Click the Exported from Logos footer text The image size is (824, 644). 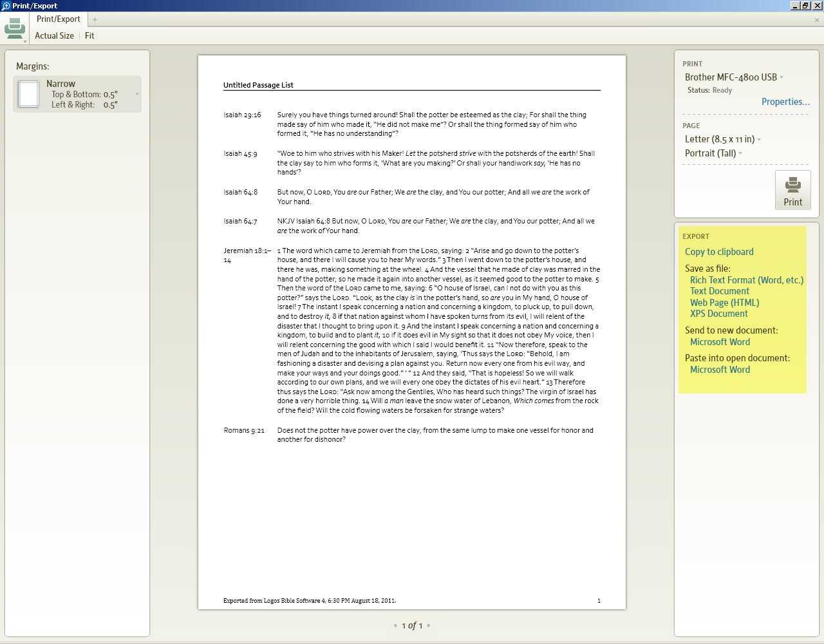coord(310,601)
